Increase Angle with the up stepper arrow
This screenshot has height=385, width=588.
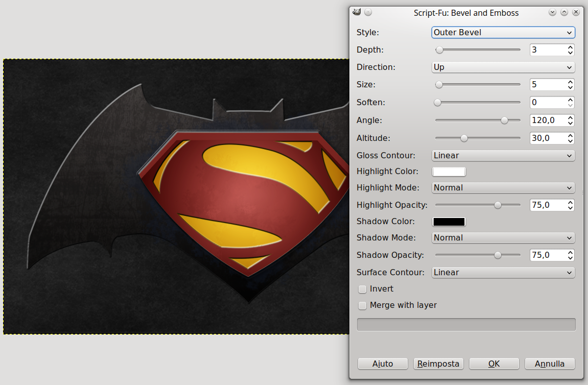[x=570, y=118]
